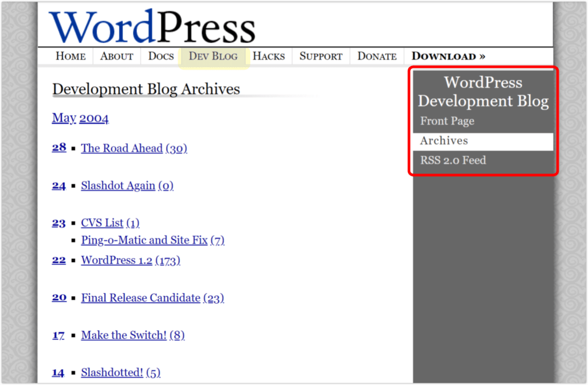Image resolution: width=588 pixels, height=385 pixels.
Task: Open the Make the Switch! post
Action: point(124,335)
